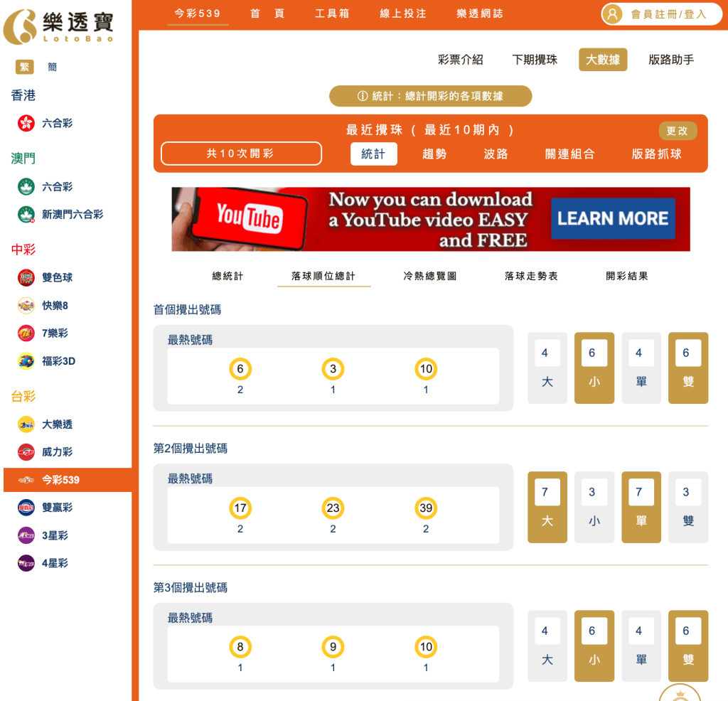This screenshot has width=728, height=701.
Task: Open the 工具箱 menu
Action: click(x=332, y=14)
